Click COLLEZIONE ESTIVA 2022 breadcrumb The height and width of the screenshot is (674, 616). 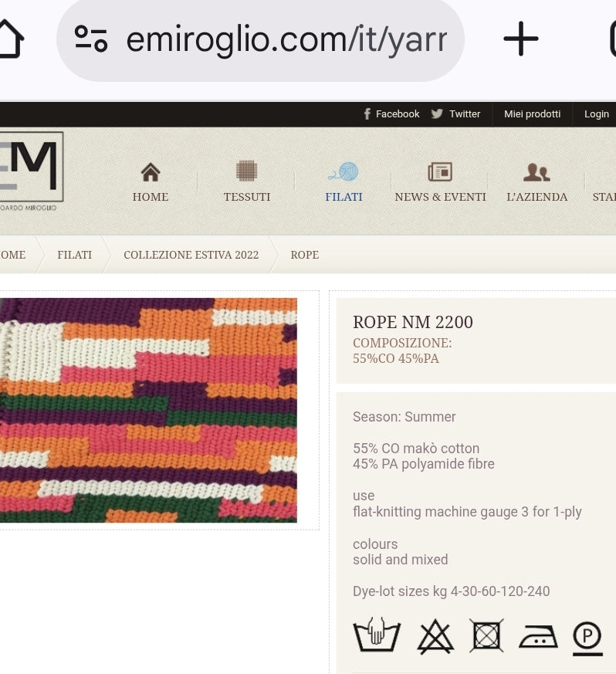tap(191, 255)
